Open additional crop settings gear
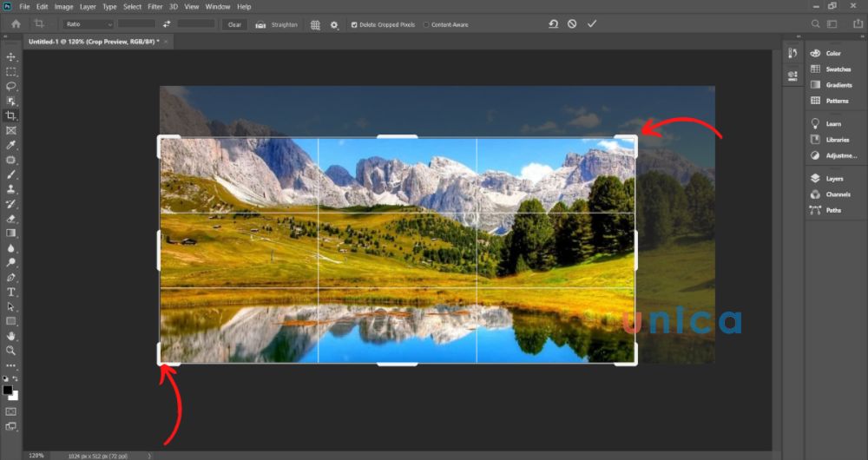This screenshot has height=460, width=868. click(x=334, y=25)
